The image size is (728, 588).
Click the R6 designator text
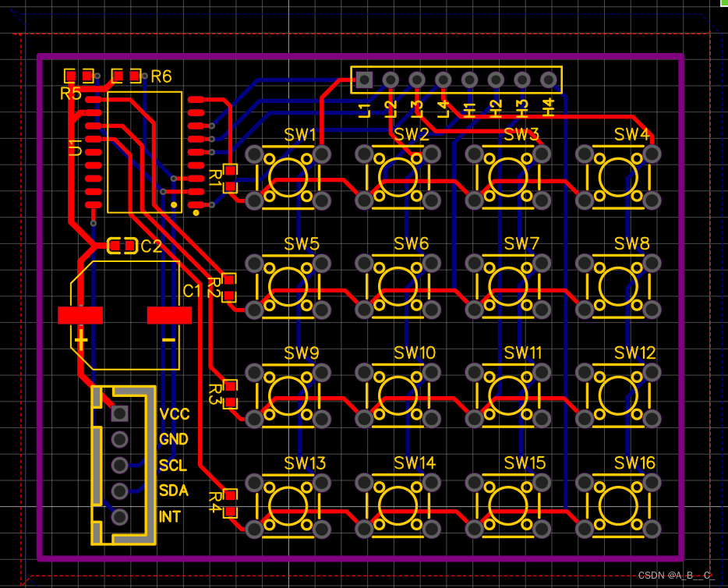pos(161,76)
